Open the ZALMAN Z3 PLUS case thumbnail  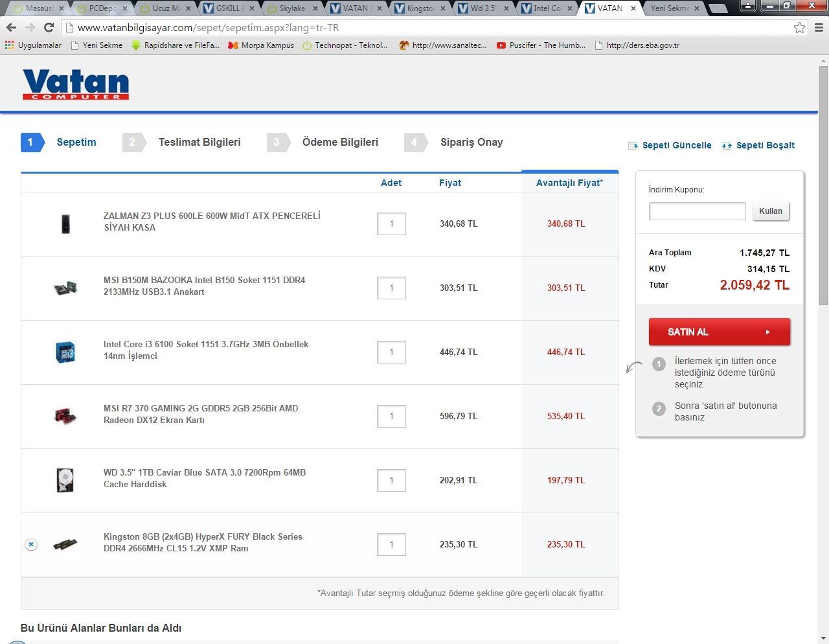tap(65, 224)
